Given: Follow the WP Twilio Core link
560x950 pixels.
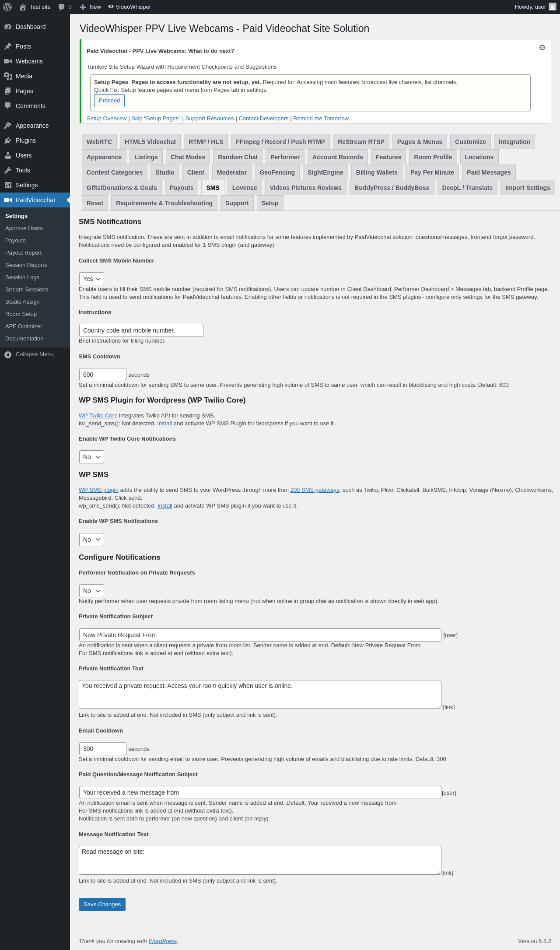Looking at the screenshot, I should pos(98,416).
